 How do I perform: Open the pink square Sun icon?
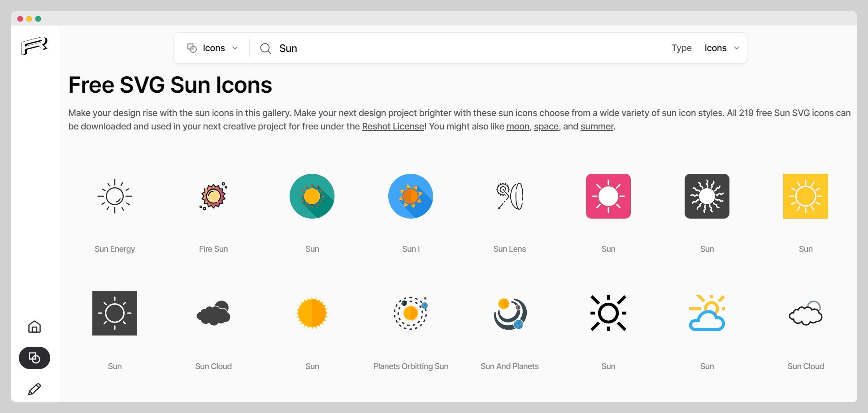point(608,196)
